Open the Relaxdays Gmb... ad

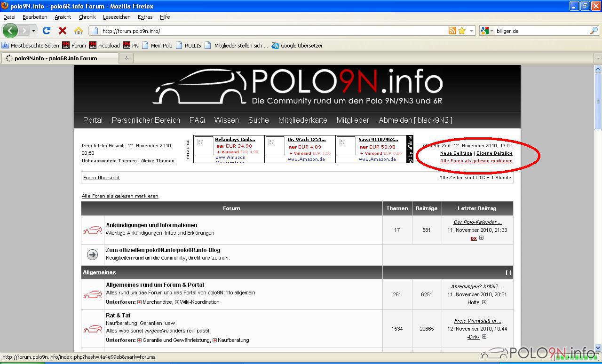click(x=235, y=140)
